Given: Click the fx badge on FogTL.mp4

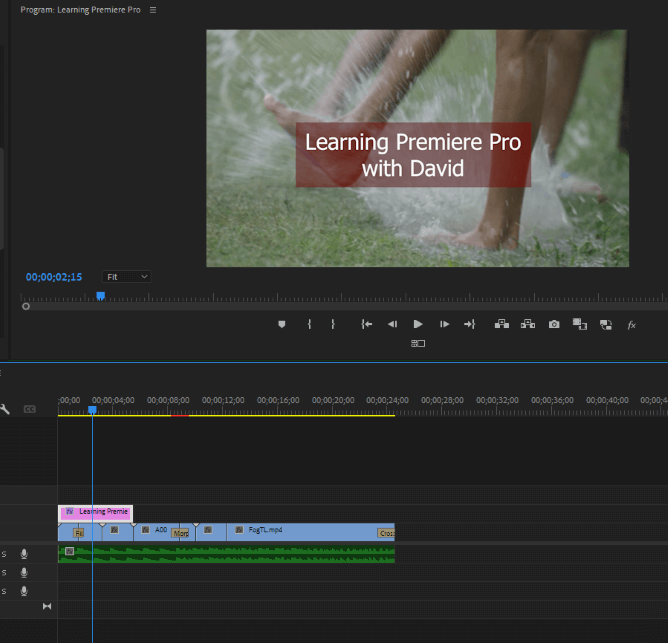Looking at the screenshot, I should (x=239, y=530).
